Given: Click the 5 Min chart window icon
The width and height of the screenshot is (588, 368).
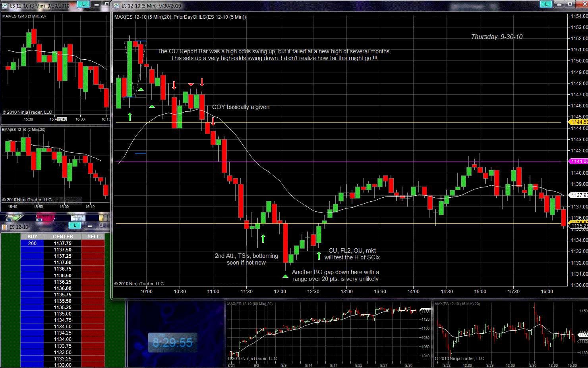Looking at the screenshot, I should 116,6.
